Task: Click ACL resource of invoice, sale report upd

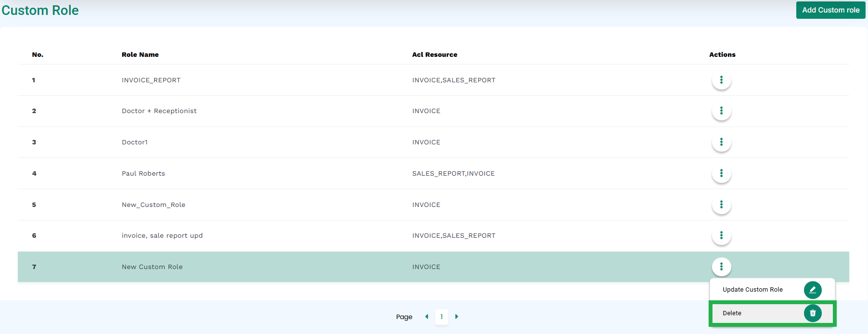Action: (x=454, y=236)
